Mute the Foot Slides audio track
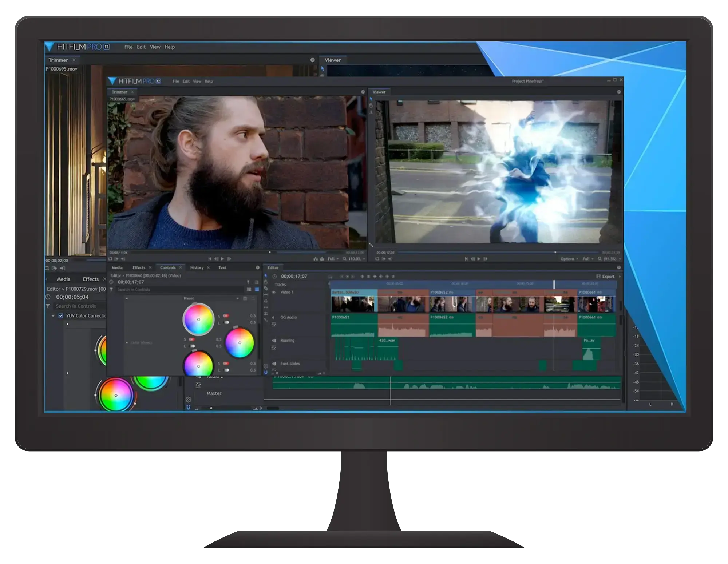The image size is (728, 564). 274,364
